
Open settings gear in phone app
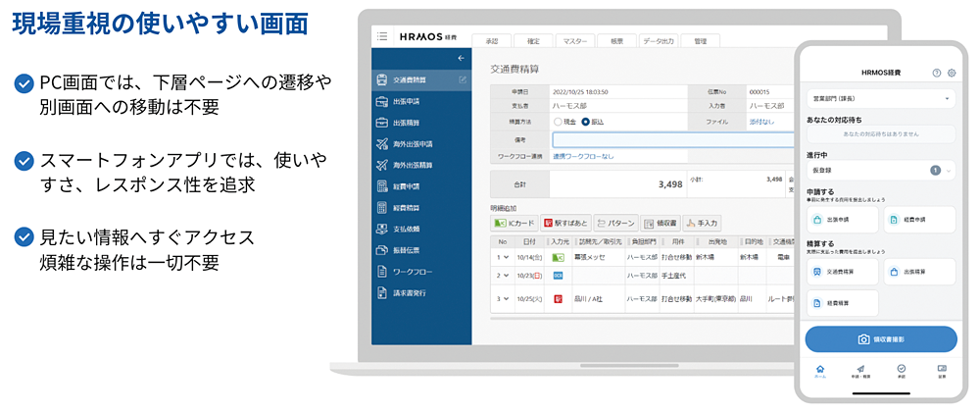(952, 73)
